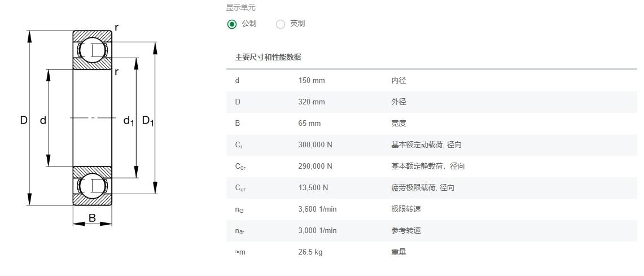Screen dimensions: 644x276
Task: Click the 290,000 N static load value
Action: (x=315, y=166)
